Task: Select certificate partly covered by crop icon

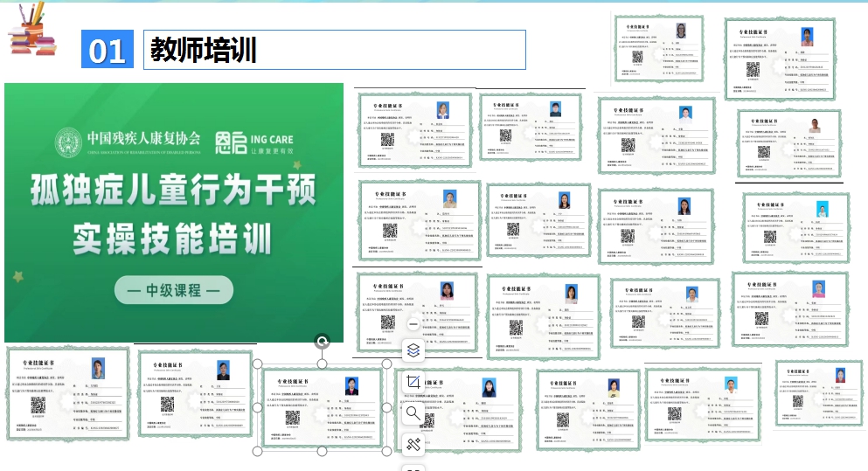Action: click(458, 410)
